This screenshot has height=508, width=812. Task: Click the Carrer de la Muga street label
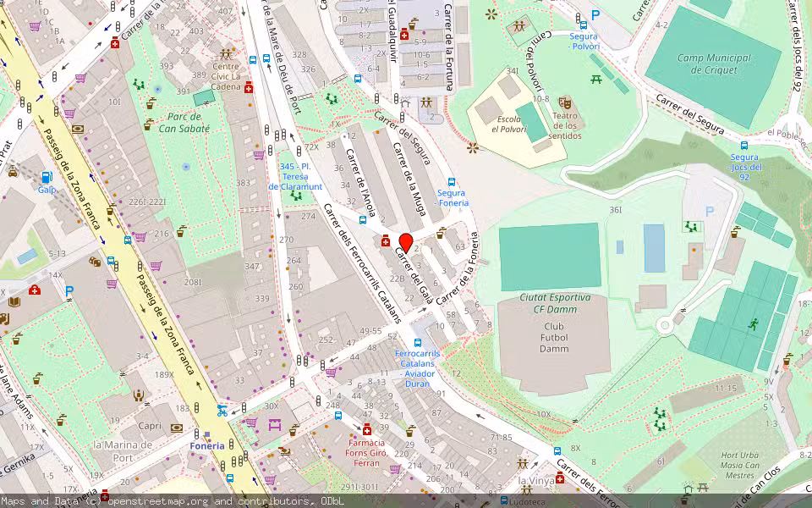point(409,179)
